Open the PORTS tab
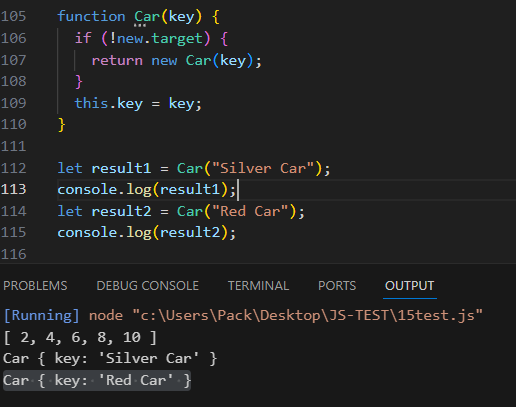This screenshot has width=516, height=407. (337, 286)
